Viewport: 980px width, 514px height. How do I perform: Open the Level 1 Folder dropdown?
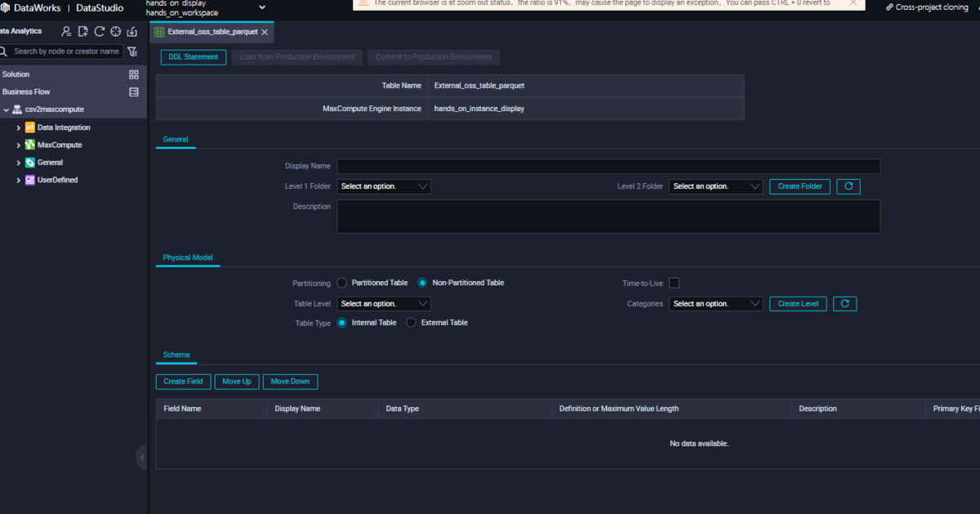point(384,186)
